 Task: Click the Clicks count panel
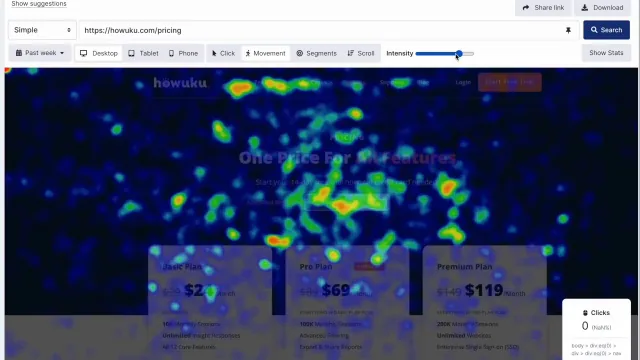[596, 329]
